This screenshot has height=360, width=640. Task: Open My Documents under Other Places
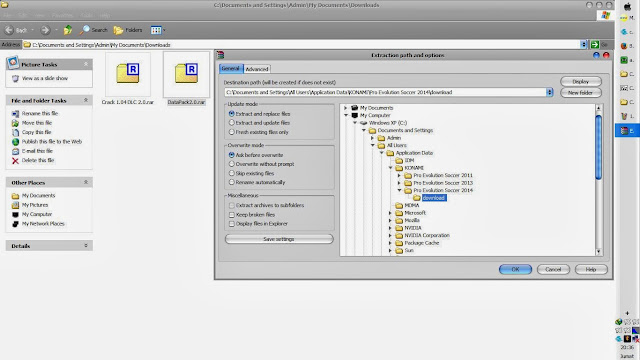(38, 195)
